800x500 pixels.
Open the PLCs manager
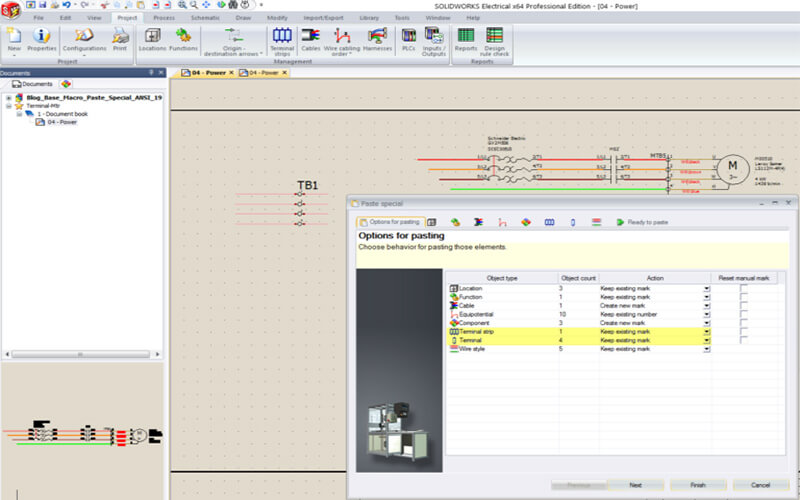pos(408,40)
